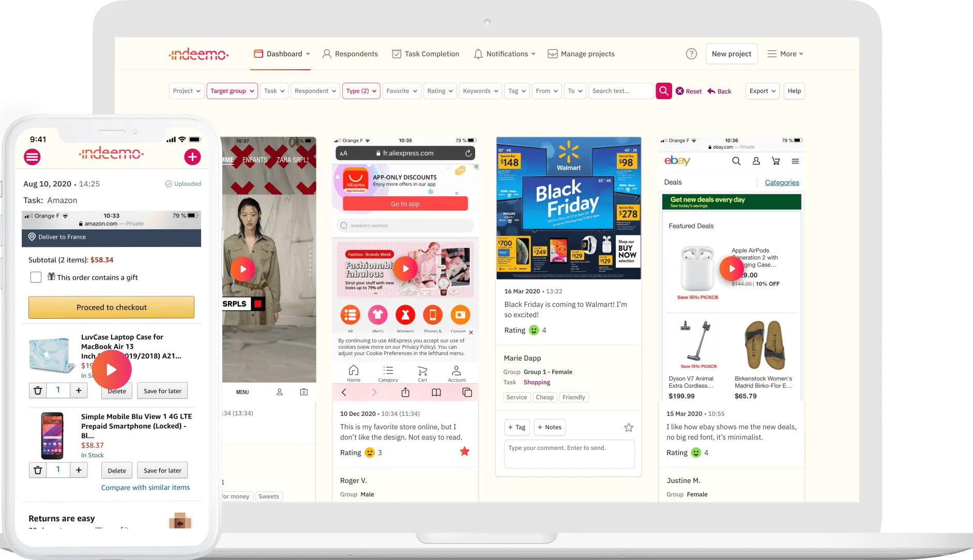
Task: Open the From date dropdown
Action: [x=546, y=91]
